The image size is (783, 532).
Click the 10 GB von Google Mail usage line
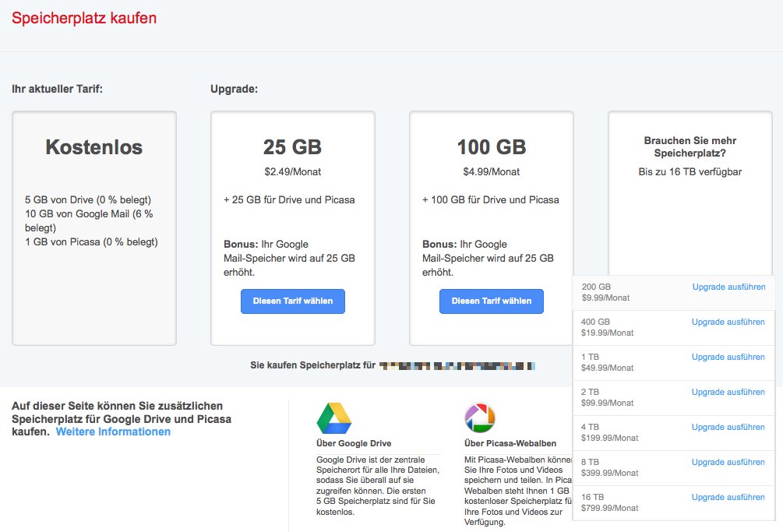pos(89,220)
